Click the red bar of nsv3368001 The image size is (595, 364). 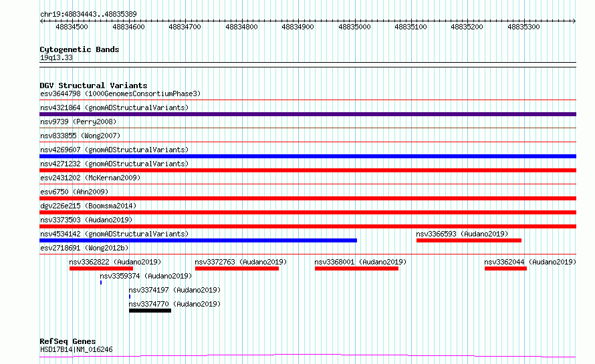coord(357,268)
